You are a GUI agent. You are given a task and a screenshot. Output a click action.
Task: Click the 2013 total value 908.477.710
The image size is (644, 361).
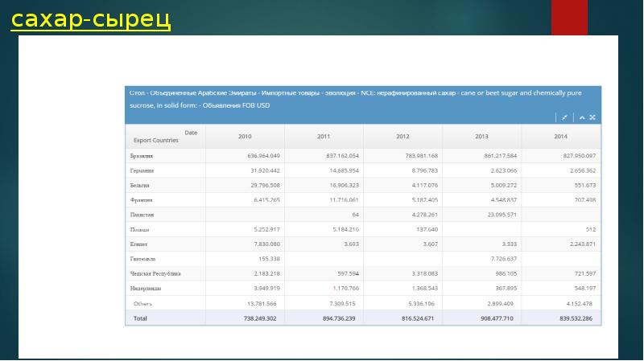point(497,318)
